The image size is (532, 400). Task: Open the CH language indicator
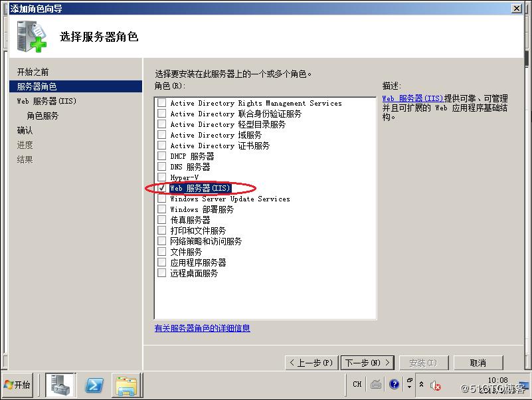[357, 384]
